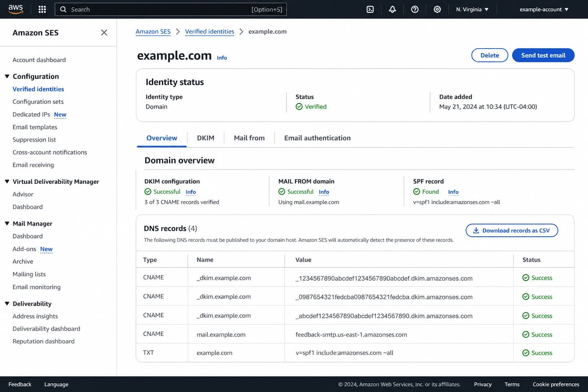
Task: Click the Success icon for the _0987654321fedcba record
Action: tap(526, 297)
